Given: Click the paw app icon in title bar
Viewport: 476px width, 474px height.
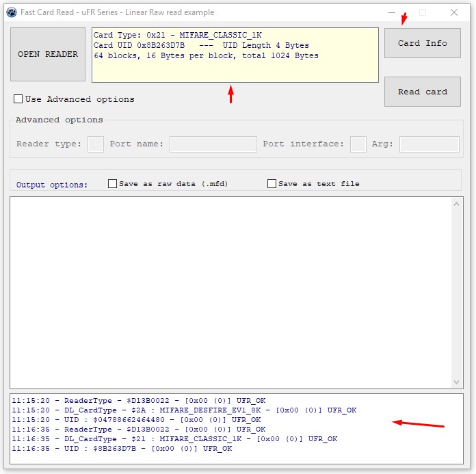Looking at the screenshot, I should point(12,12).
